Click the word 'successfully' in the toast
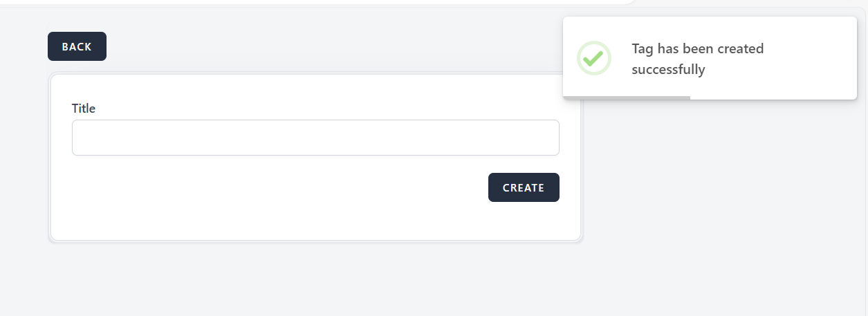Image resolution: width=868 pixels, height=316 pixels. click(668, 70)
